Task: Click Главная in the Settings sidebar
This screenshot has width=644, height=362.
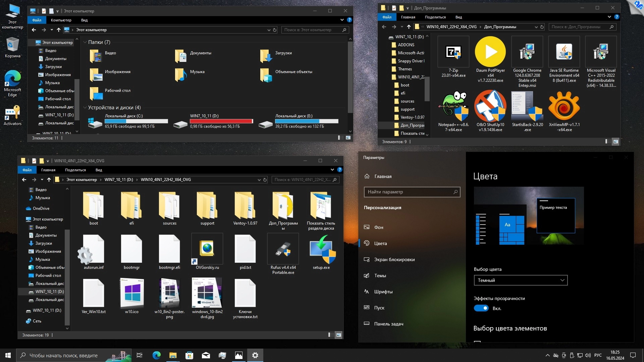Action: [383, 176]
